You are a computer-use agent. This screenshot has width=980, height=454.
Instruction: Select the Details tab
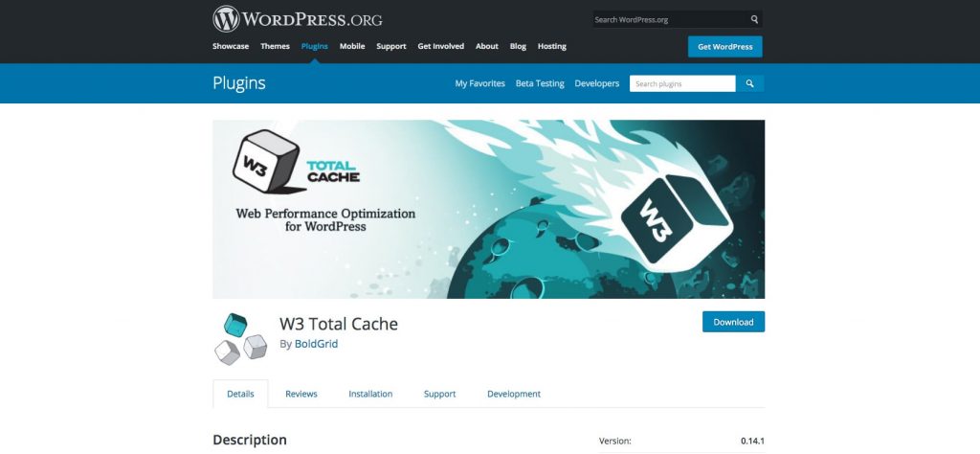[x=240, y=394]
